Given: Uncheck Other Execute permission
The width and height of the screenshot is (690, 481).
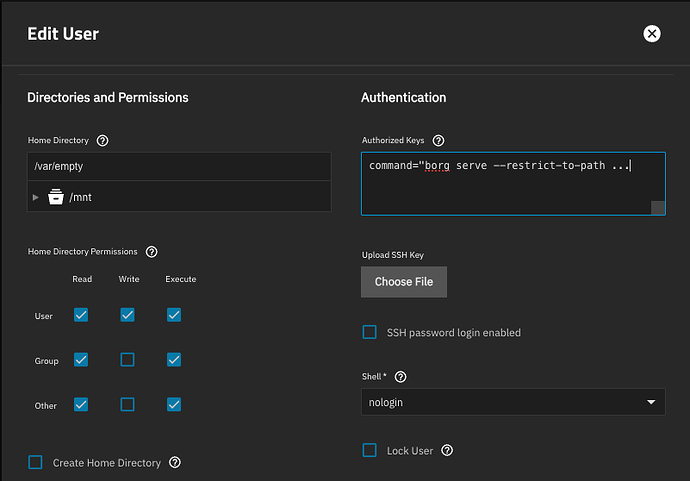Looking at the screenshot, I should click(x=174, y=404).
